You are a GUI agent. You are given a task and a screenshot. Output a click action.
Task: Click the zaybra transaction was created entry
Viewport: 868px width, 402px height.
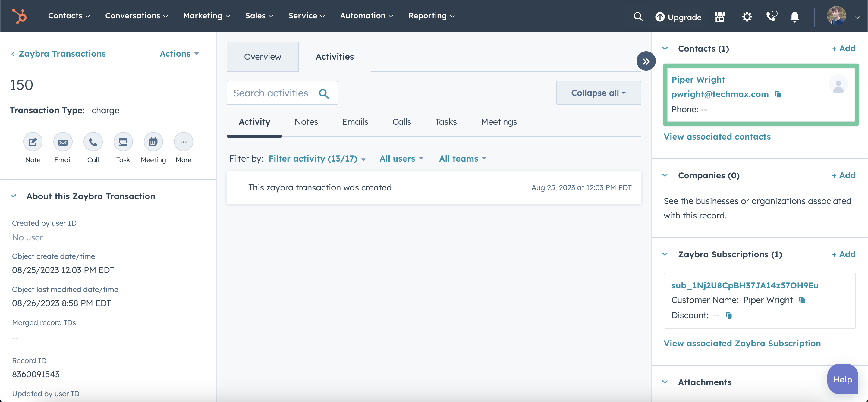pos(434,187)
